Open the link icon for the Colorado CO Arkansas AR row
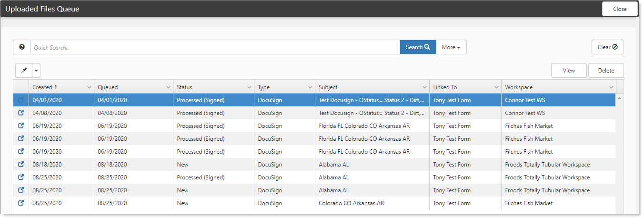The width and height of the screenshot is (644, 219). (21, 203)
